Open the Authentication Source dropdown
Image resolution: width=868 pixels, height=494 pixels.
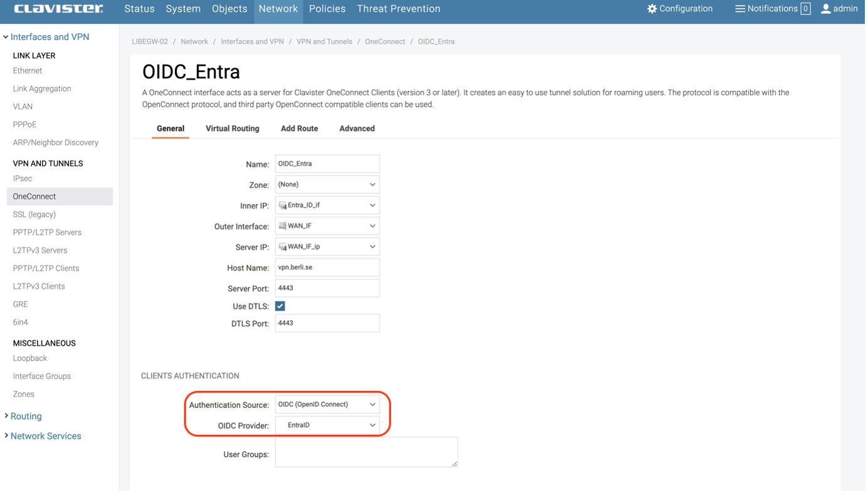point(327,404)
